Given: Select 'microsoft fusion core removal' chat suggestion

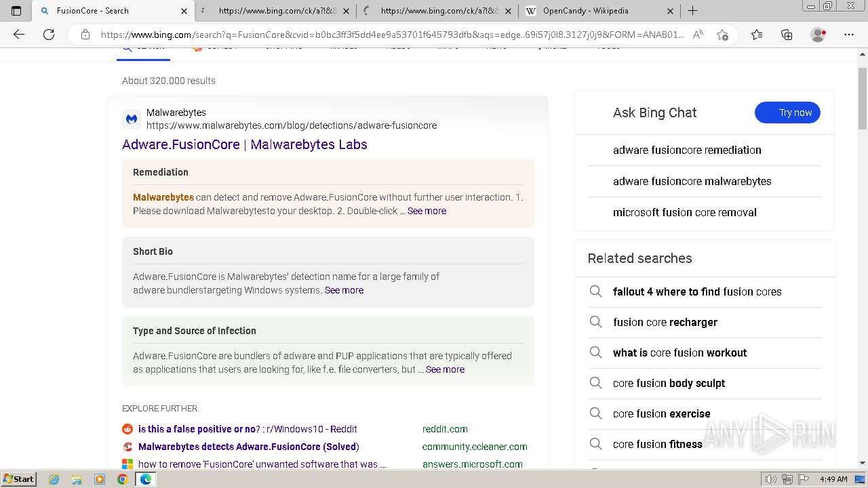Looking at the screenshot, I should coord(685,212).
